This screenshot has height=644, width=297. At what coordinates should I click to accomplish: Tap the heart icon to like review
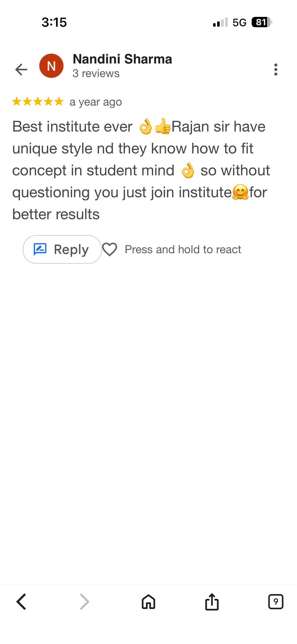coord(110,249)
